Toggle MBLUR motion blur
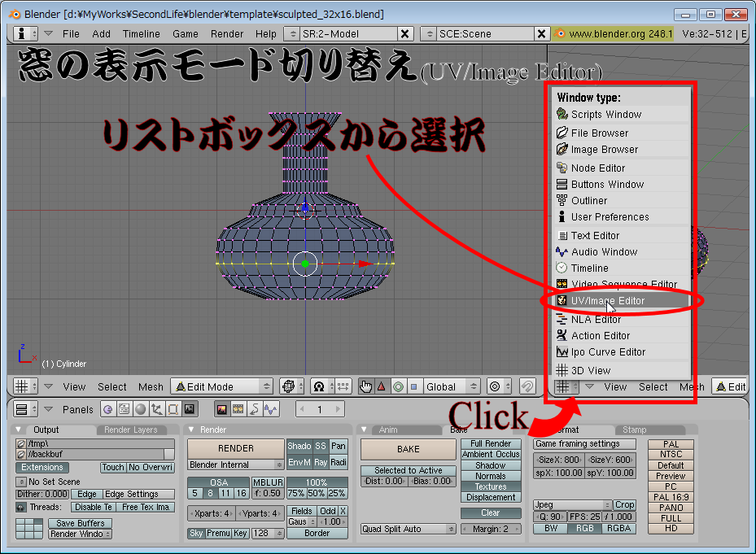Viewport: 756px width, 554px height. (x=268, y=482)
